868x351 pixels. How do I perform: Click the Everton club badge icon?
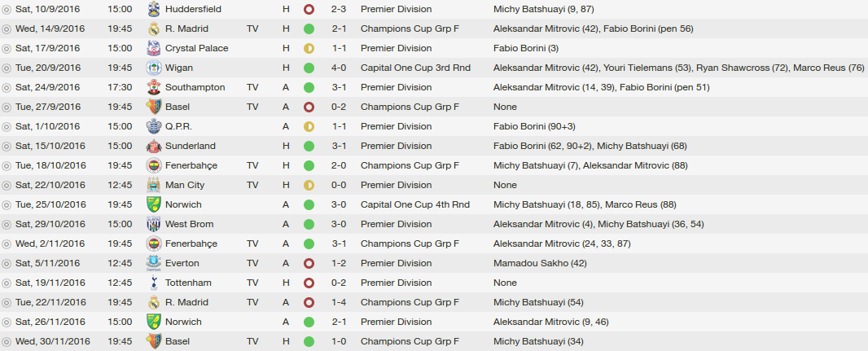[x=154, y=264]
